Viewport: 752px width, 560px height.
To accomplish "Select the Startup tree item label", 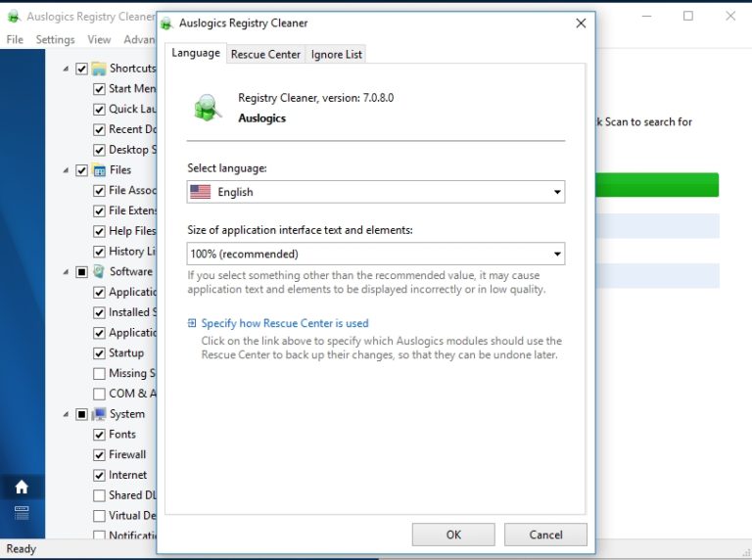I will (x=126, y=352).
